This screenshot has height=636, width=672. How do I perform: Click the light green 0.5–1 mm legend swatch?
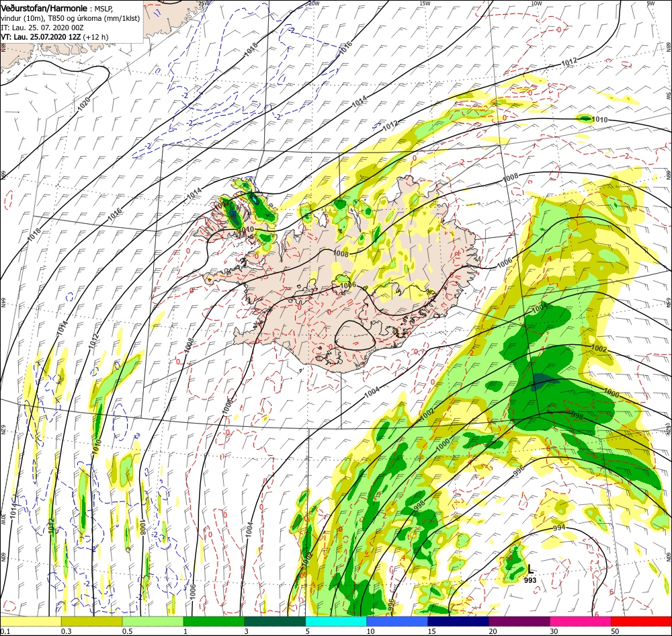(x=153, y=621)
